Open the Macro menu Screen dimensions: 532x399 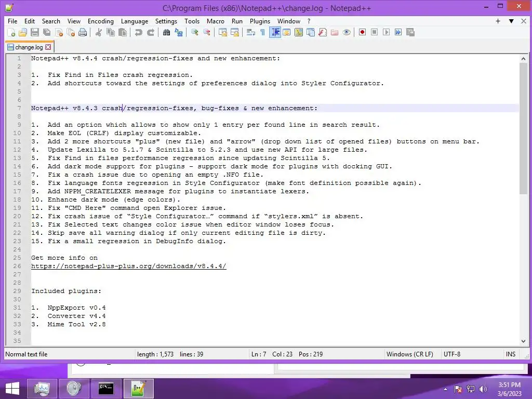216,21
